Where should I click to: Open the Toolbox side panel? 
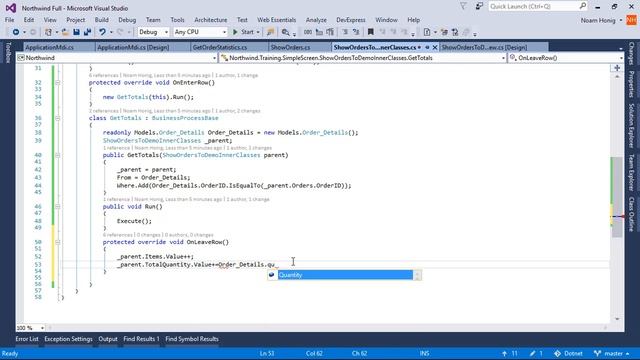[7, 52]
